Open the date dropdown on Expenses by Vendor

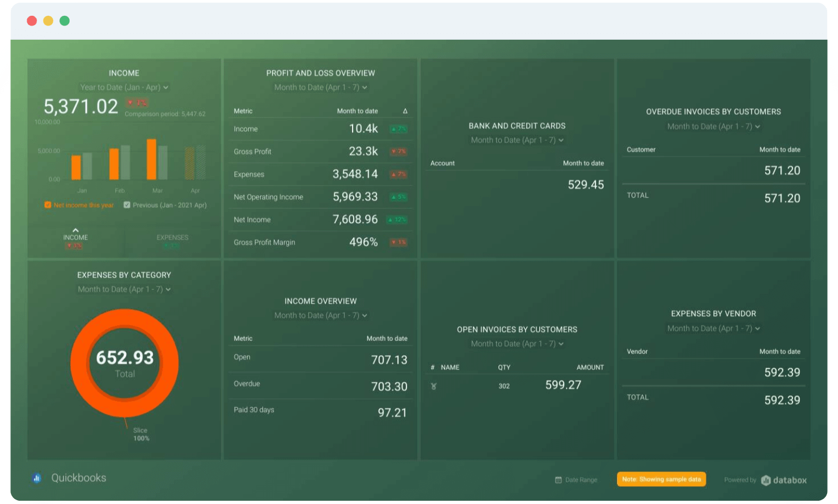[713, 328]
